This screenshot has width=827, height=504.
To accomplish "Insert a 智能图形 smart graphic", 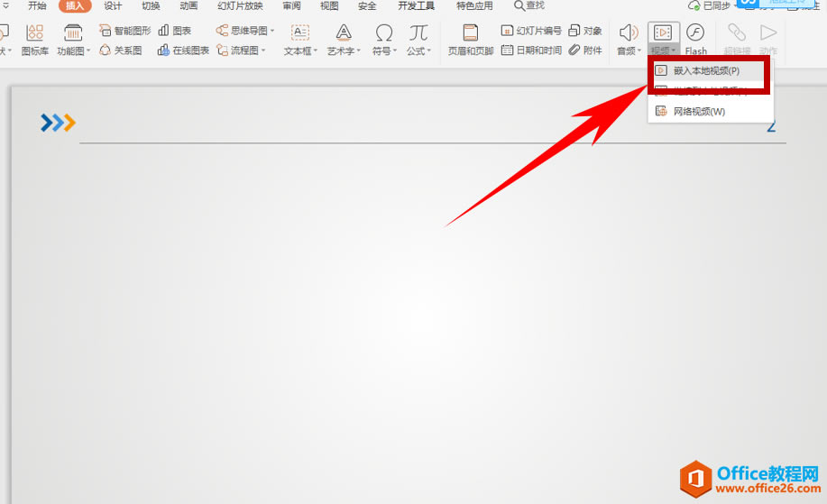I will pyautogui.click(x=125, y=31).
